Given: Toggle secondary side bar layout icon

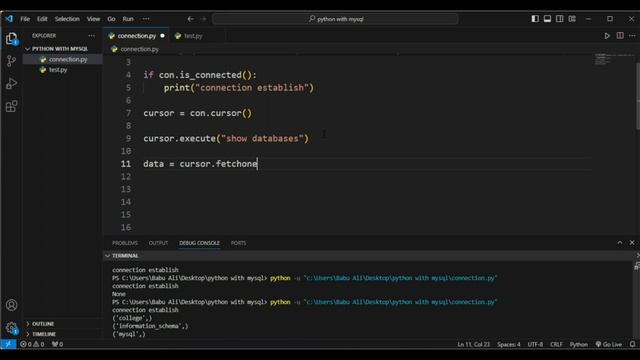Looking at the screenshot, I should click(560, 19).
